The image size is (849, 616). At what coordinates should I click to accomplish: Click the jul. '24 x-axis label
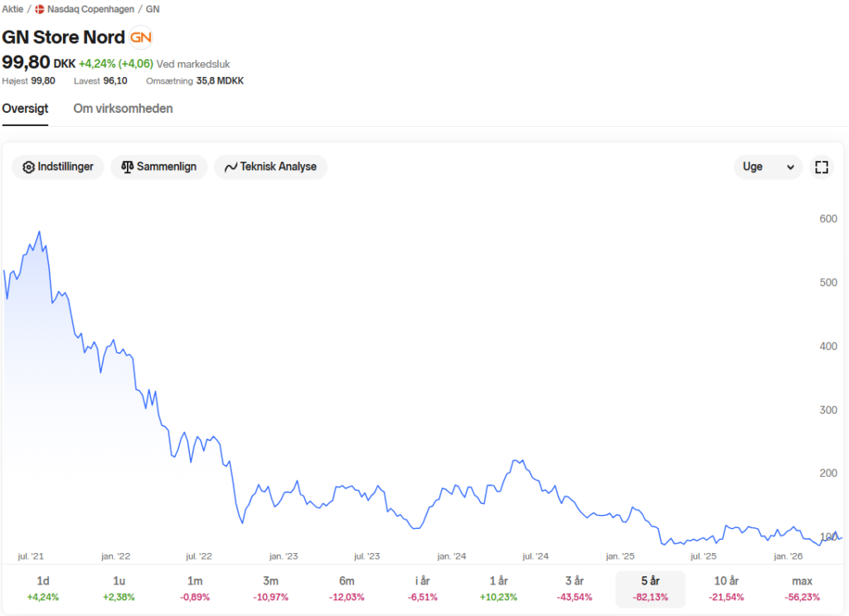click(x=536, y=556)
